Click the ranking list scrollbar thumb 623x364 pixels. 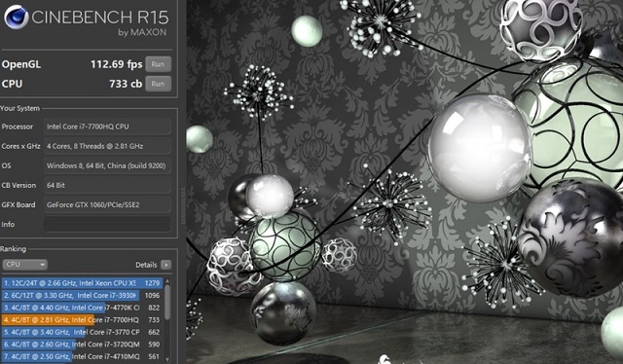pos(167,302)
